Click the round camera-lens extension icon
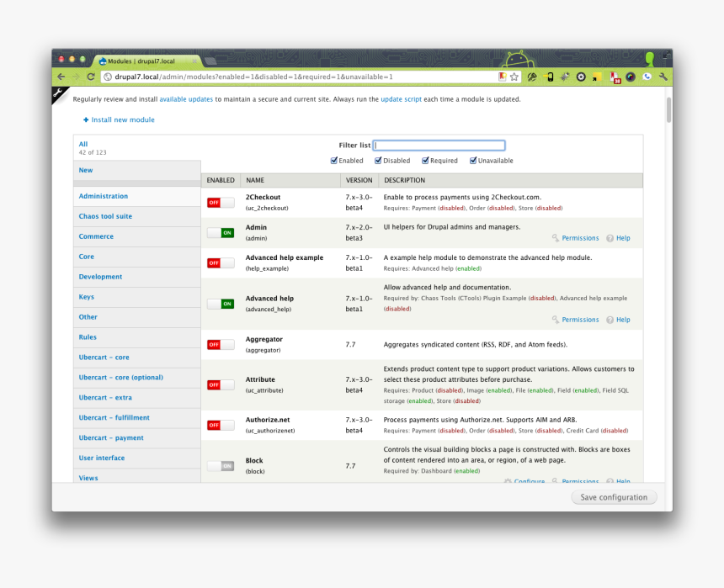724x588 pixels. pos(581,77)
